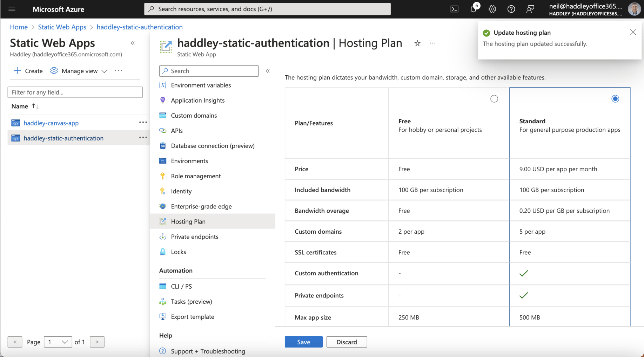Screen dimensions: 644x357
Task: Click the help question mark icon
Action: (511, 9)
